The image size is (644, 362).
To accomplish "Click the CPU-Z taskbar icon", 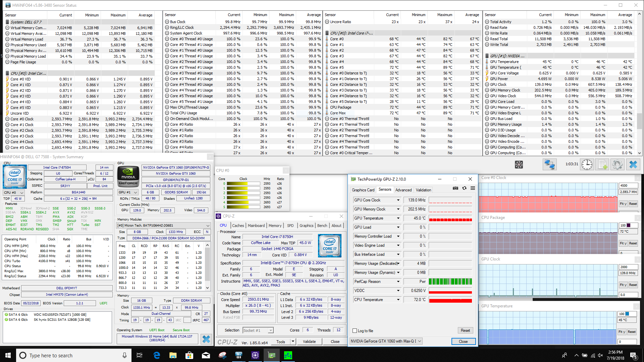I will 255,355.
